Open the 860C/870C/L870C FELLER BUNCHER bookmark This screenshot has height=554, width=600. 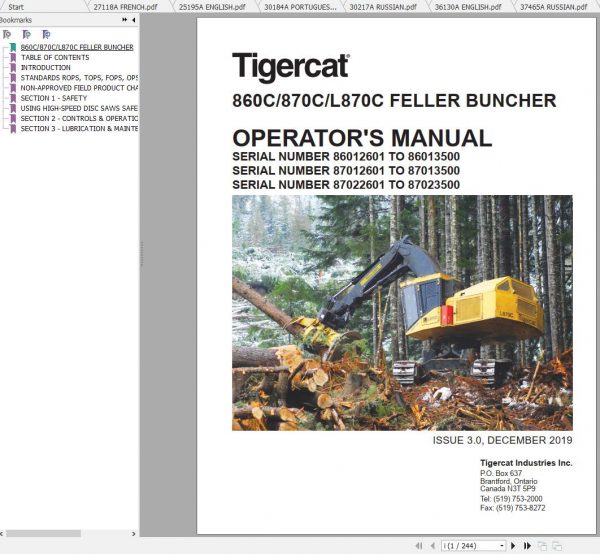pos(77,47)
